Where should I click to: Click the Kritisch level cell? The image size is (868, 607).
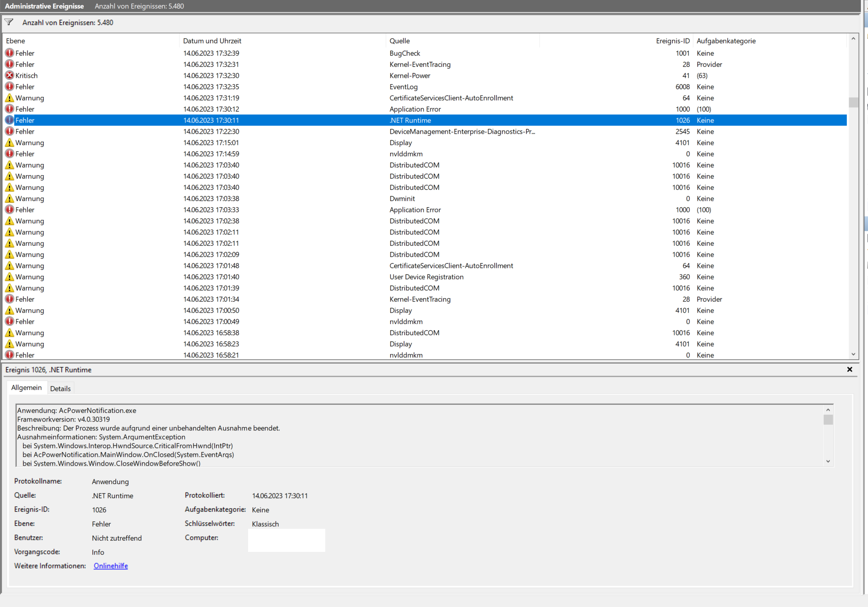tap(26, 75)
